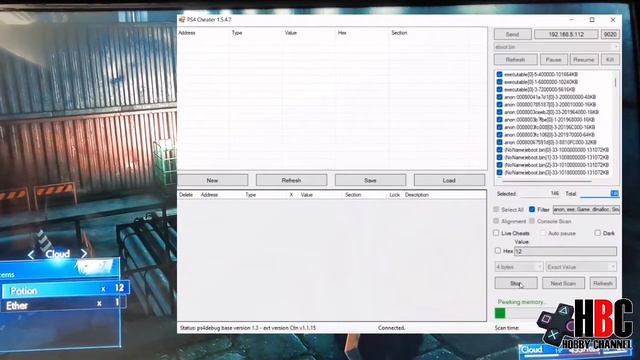640x360 pixels.
Task: Select Ether x1 in the game menu
Action: pos(63,304)
